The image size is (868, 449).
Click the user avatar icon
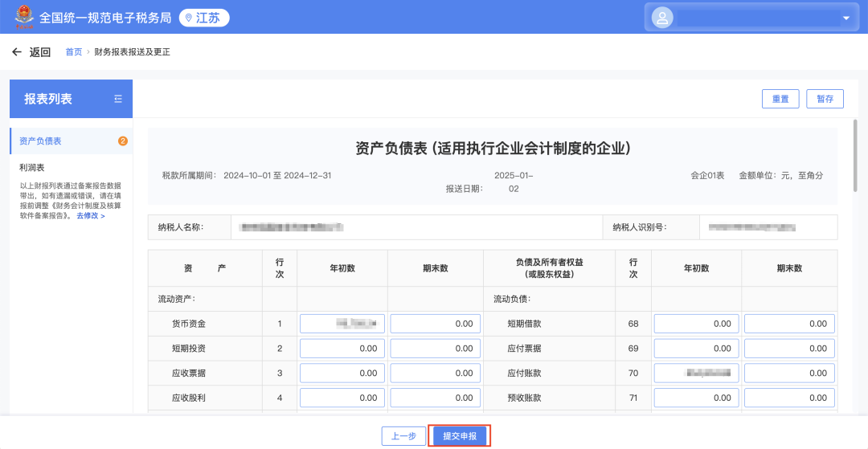[662, 18]
